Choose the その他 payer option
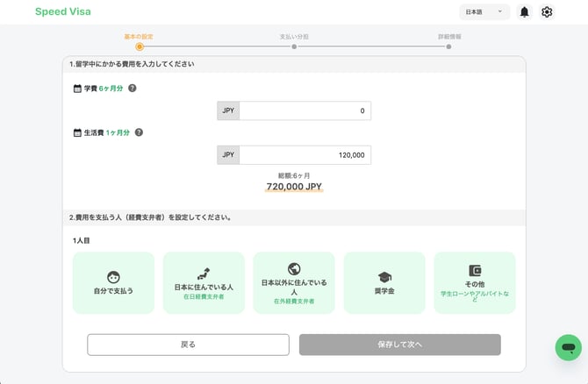The height and width of the screenshot is (384, 588). (x=475, y=283)
